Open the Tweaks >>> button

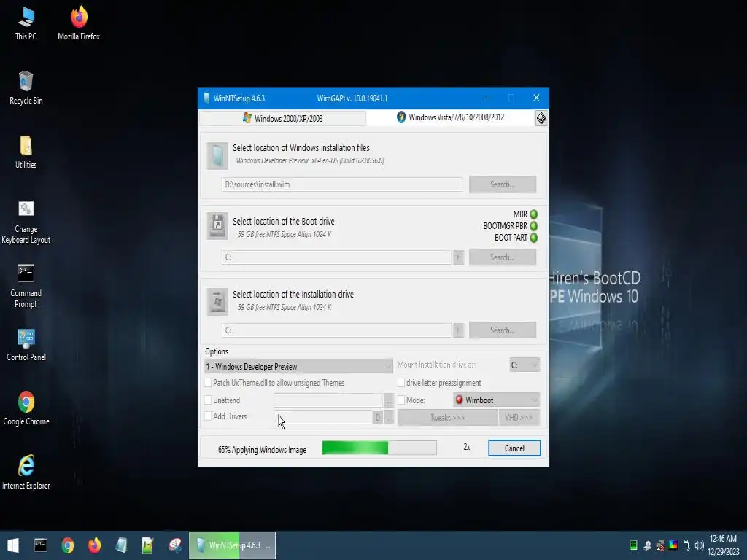447,418
